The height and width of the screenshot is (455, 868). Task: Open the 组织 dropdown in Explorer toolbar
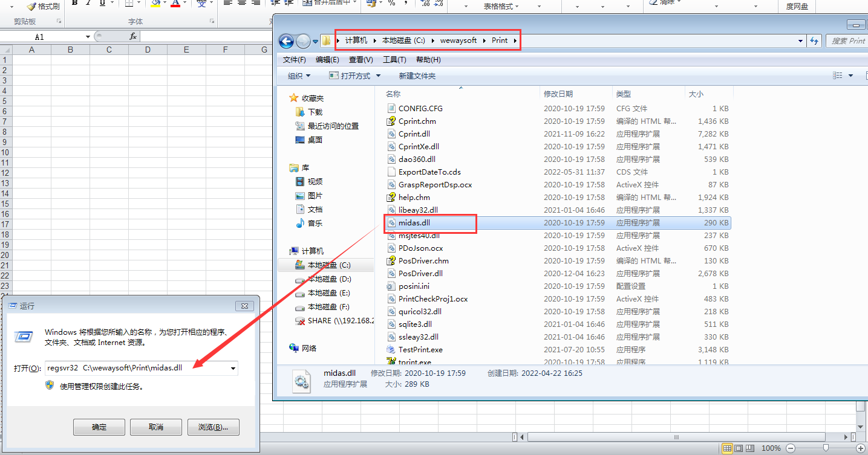pos(299,76)
